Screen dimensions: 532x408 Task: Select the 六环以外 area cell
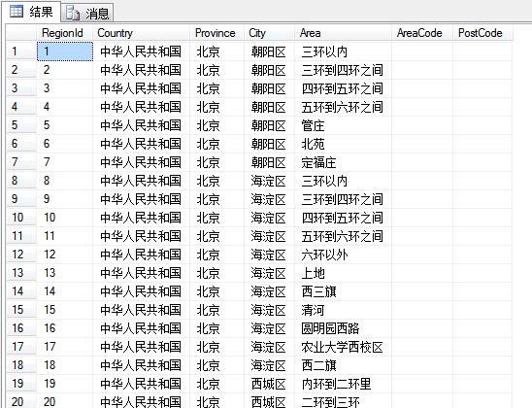tap(343, 255)
